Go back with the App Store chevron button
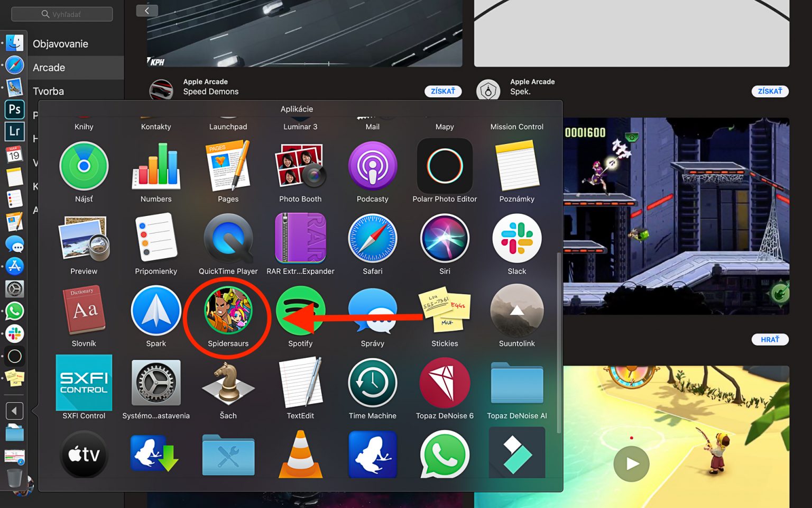812x508 pixels. pyautogui.click(x=147, y=11)
